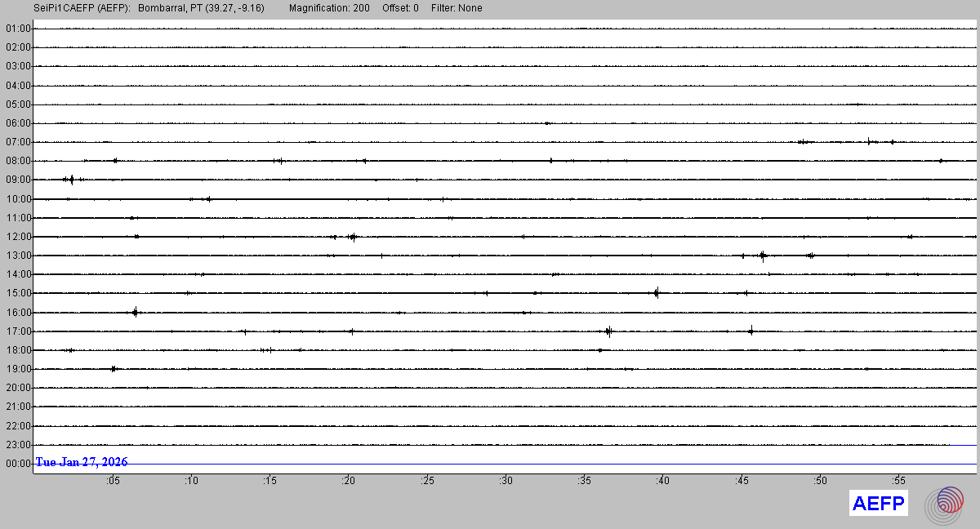Image resolution: width=980 pixels, height=529 pixels.
Task: Click the Tue Jan 27, 2026 date label
Action: [x=81, y=462]
